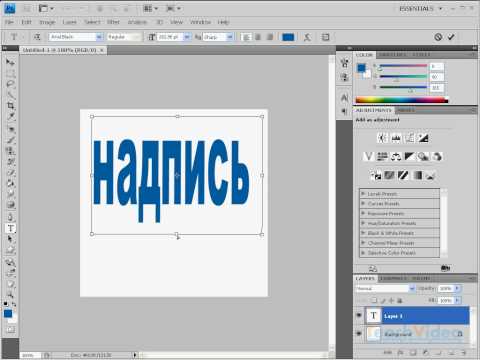Open the Create Warped Text option
The height and width of the screenshot is (360, 480).
coord(307,37)
